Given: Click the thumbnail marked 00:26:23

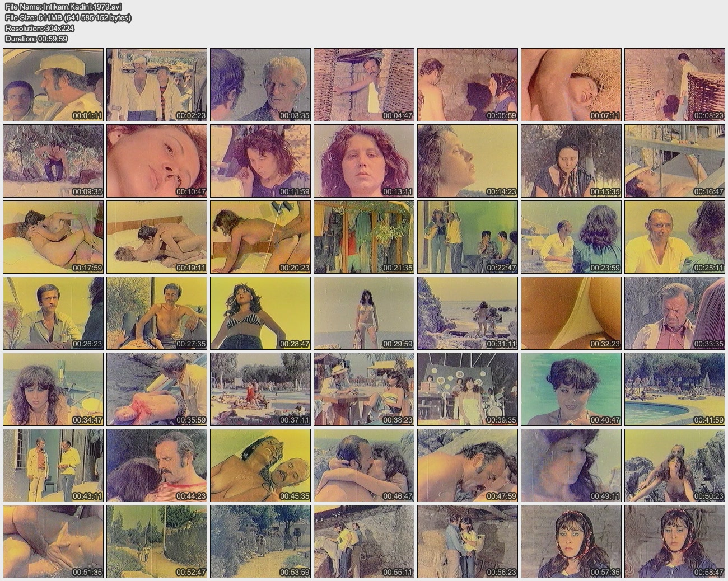Looking at the screenshot, I should point(53,313).
